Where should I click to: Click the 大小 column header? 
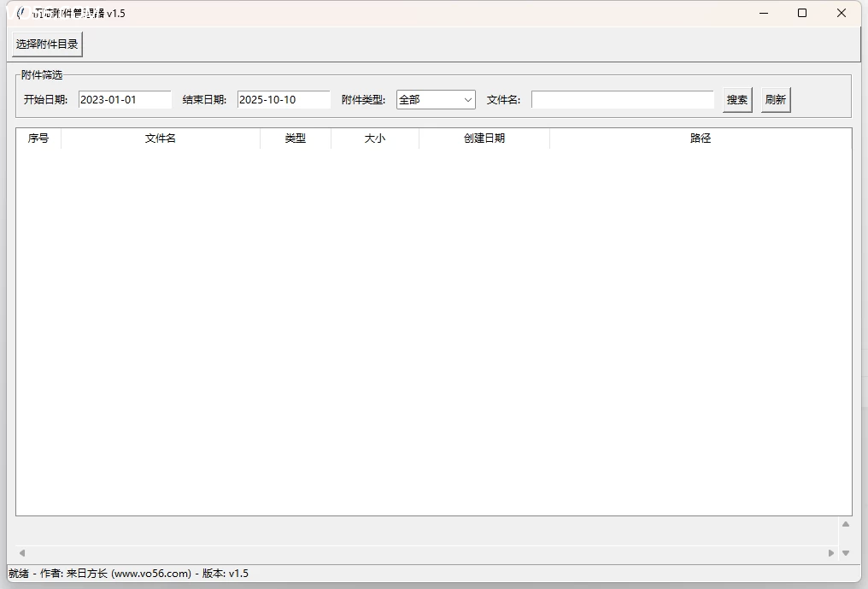[375, 138]
